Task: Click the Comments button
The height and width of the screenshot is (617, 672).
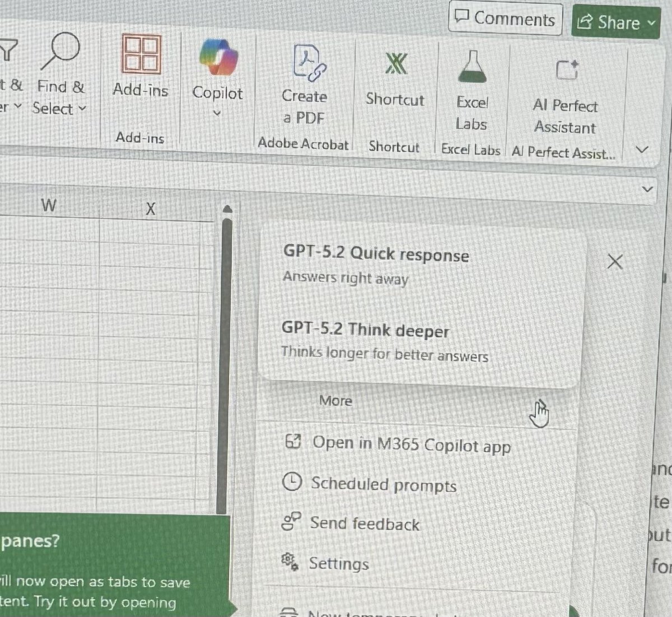Action: [x=505, y=18]
